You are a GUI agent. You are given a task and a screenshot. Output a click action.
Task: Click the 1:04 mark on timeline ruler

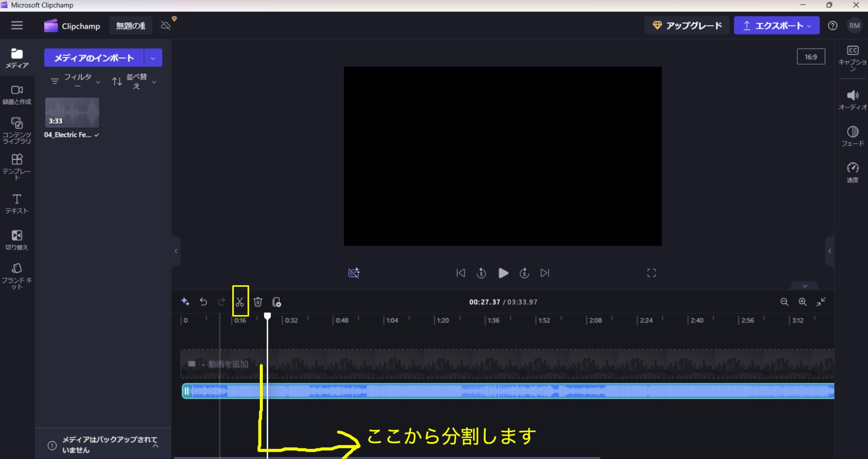392,320
